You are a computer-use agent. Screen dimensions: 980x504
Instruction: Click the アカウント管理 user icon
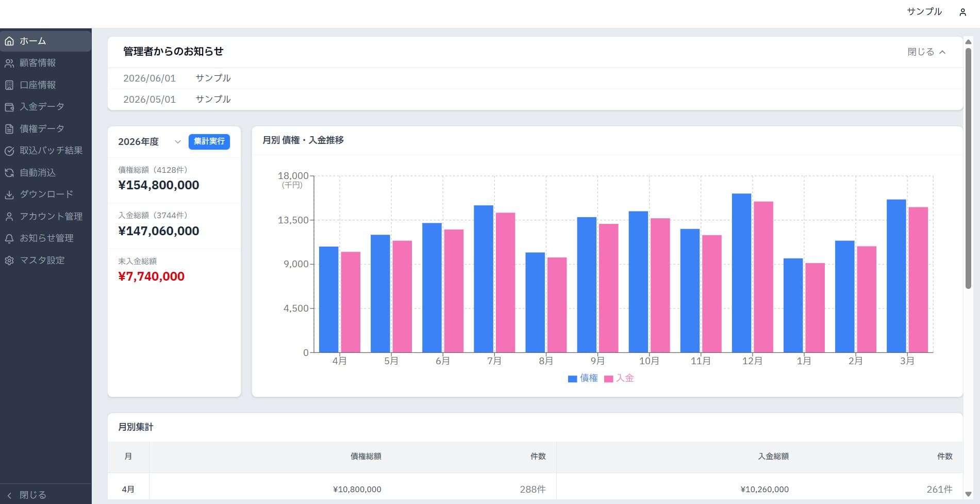[9, 217]
